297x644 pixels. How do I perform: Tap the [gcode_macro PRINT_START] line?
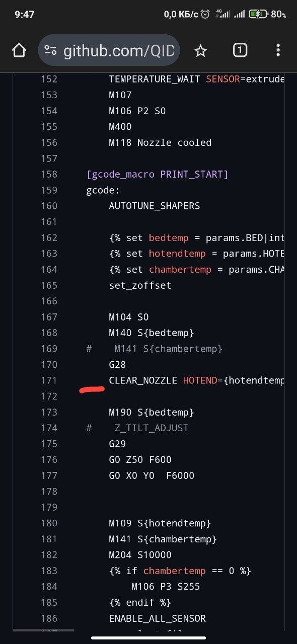point(157,174)
